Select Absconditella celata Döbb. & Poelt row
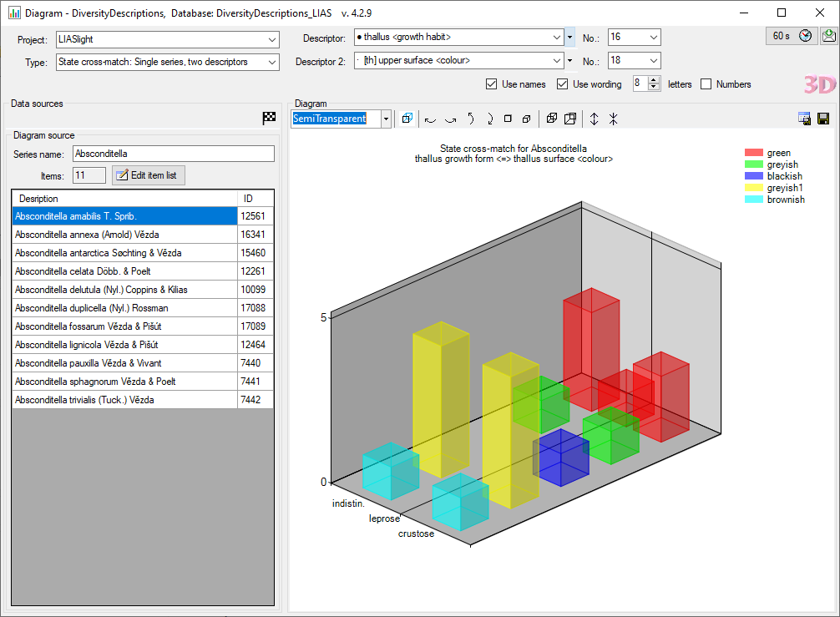The height and width of the screenshot is (617, 840). coord(124,271)
